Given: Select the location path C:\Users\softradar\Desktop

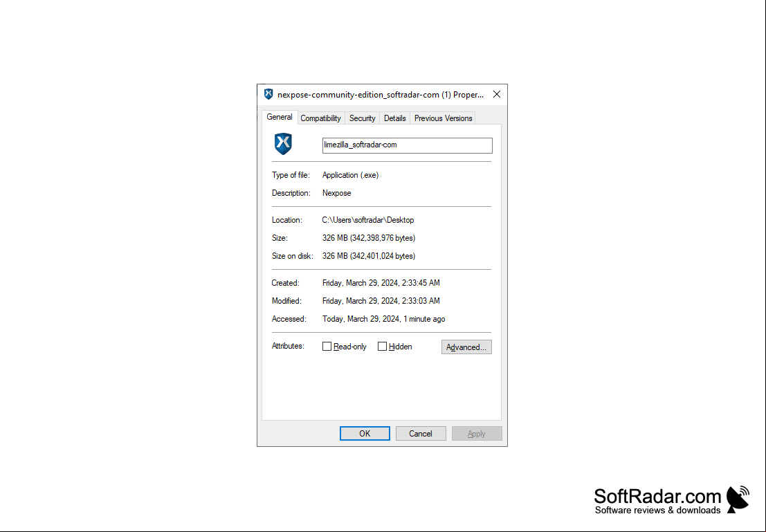Looking at the screenshot, I should click(368, 220).
